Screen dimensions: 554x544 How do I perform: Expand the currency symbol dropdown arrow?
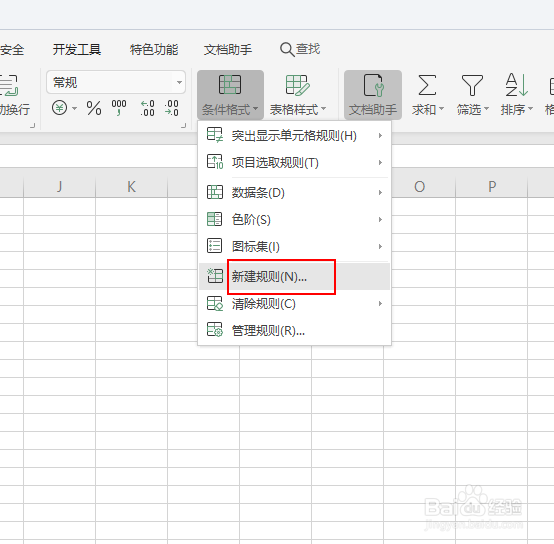pyautogui.click(x=75, y=108)
